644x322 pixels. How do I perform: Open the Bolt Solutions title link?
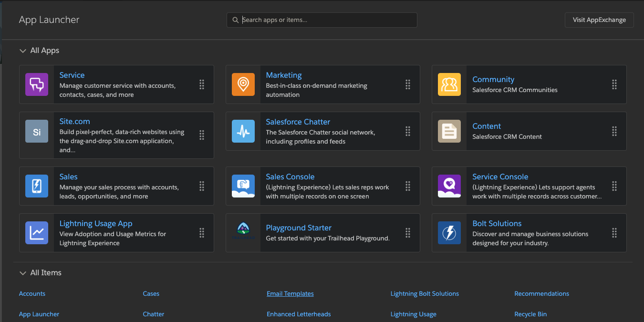(x=497, y=223)
